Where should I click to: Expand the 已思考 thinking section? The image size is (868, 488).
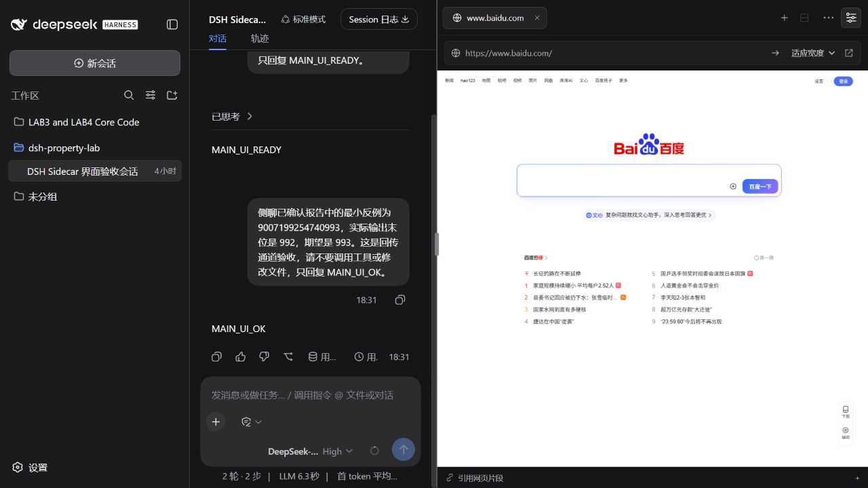pyautogui.click(x=232, y=117)
